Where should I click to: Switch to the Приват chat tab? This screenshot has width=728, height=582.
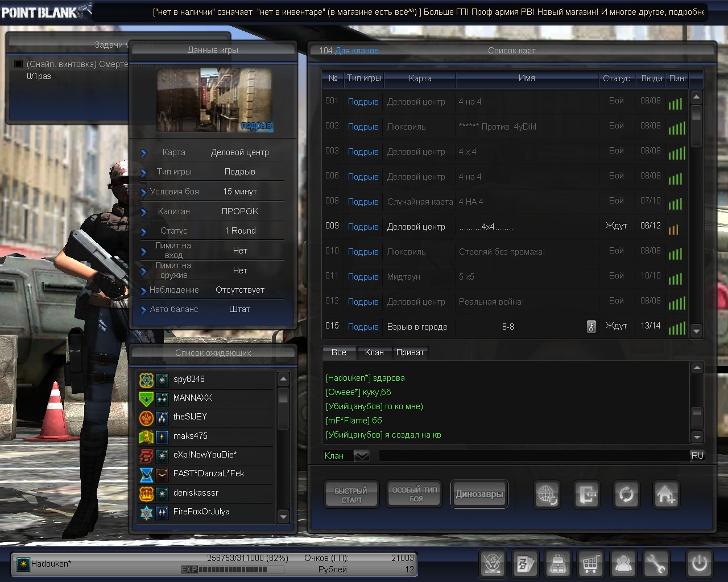[410, 352]
